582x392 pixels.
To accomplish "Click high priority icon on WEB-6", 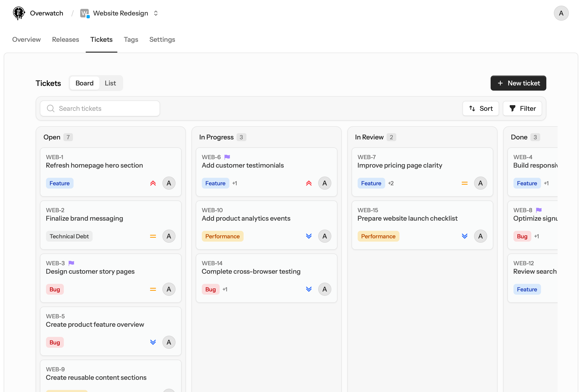I will (x=309, y=183).
